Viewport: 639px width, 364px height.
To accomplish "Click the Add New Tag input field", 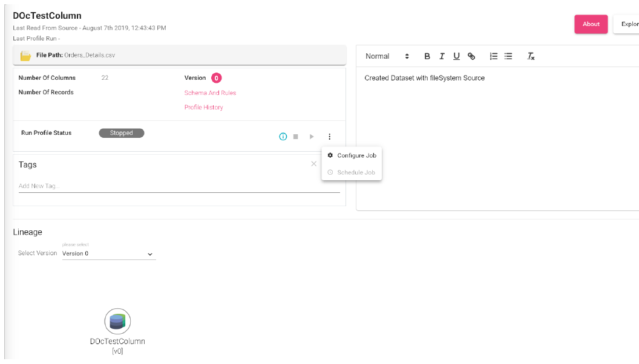I will [179, 186].
